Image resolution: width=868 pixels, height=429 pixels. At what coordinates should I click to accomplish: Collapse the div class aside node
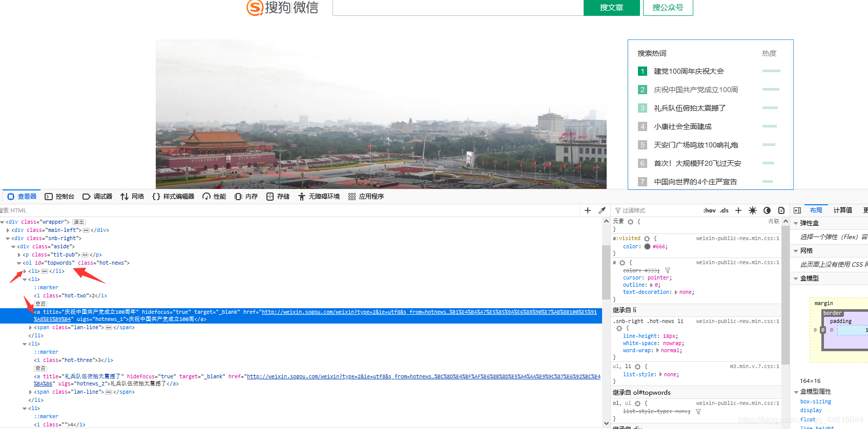tap(13, 247)
